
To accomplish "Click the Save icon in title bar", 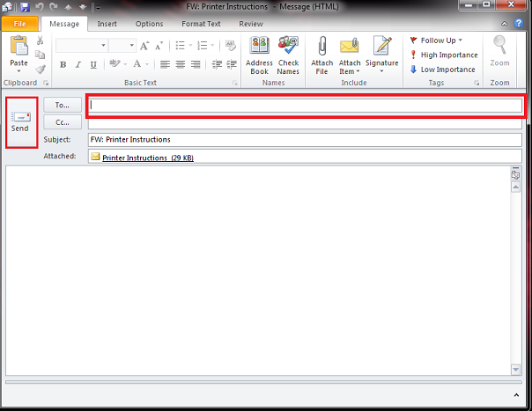I will coord(25,7).
